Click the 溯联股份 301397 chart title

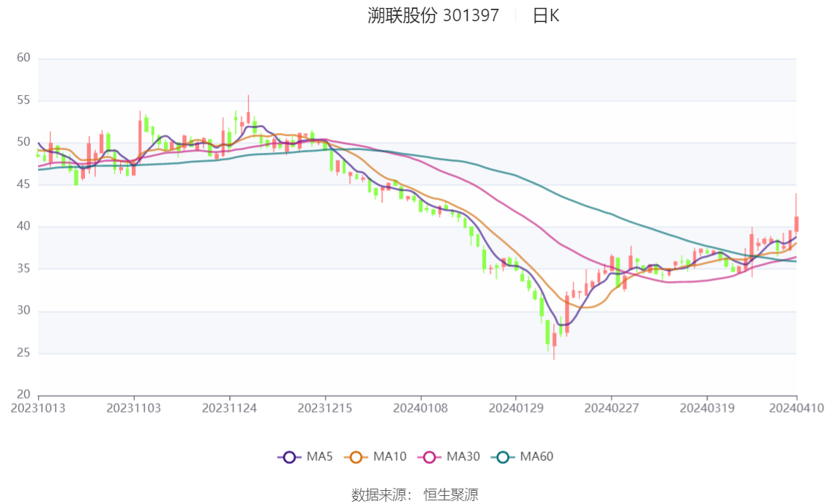pyautogui.click(x=433, y=15)
